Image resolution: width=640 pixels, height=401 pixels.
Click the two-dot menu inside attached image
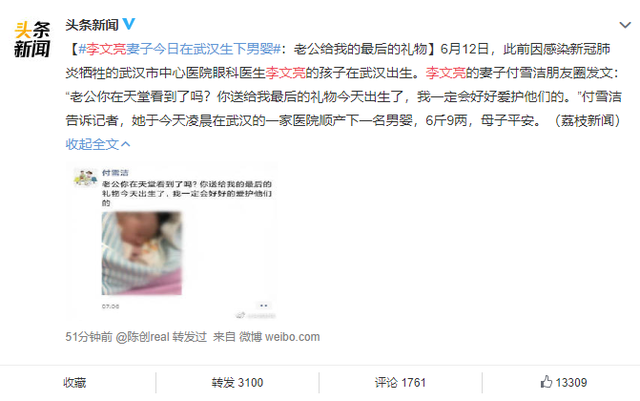pyautogui.click(x=264, y=305)
